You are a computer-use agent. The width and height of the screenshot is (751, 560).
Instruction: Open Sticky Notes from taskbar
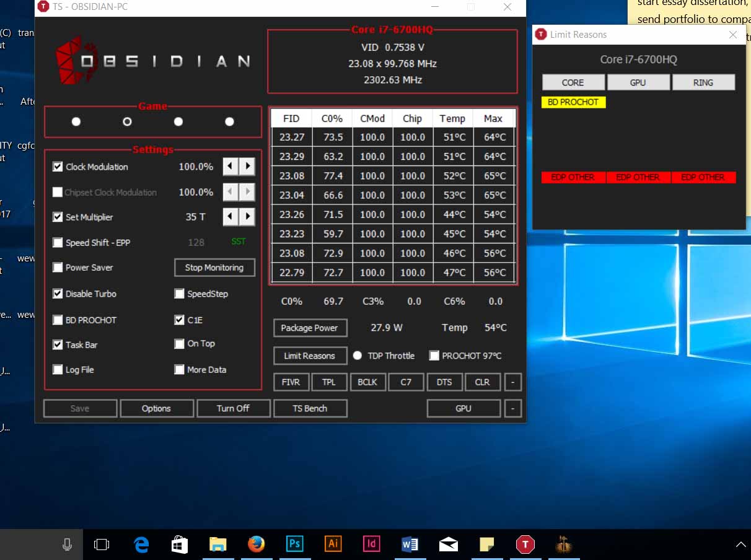(487, 544)
